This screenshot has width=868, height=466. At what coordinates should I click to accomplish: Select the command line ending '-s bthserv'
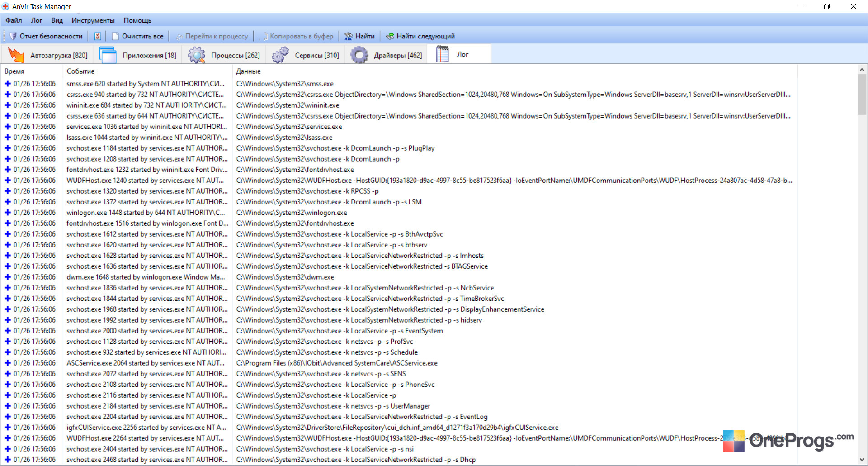tap(331, 245)
